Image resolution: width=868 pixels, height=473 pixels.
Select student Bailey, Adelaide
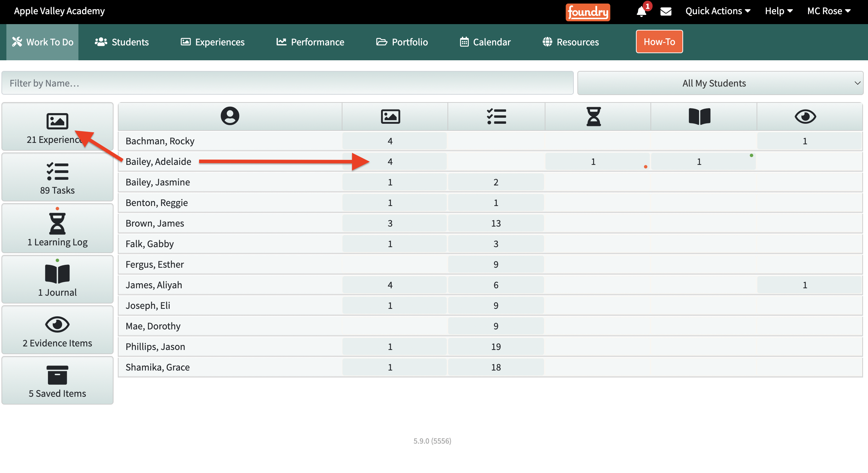click(x=158, y=162)
